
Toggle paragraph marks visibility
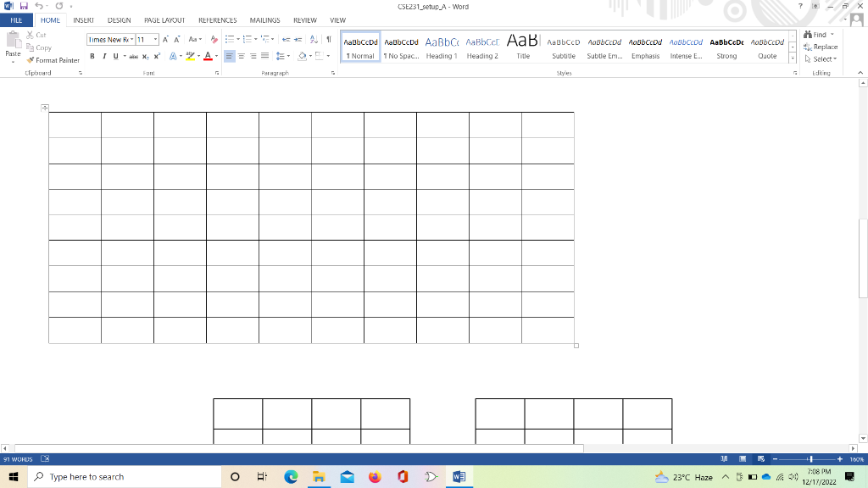329,39
